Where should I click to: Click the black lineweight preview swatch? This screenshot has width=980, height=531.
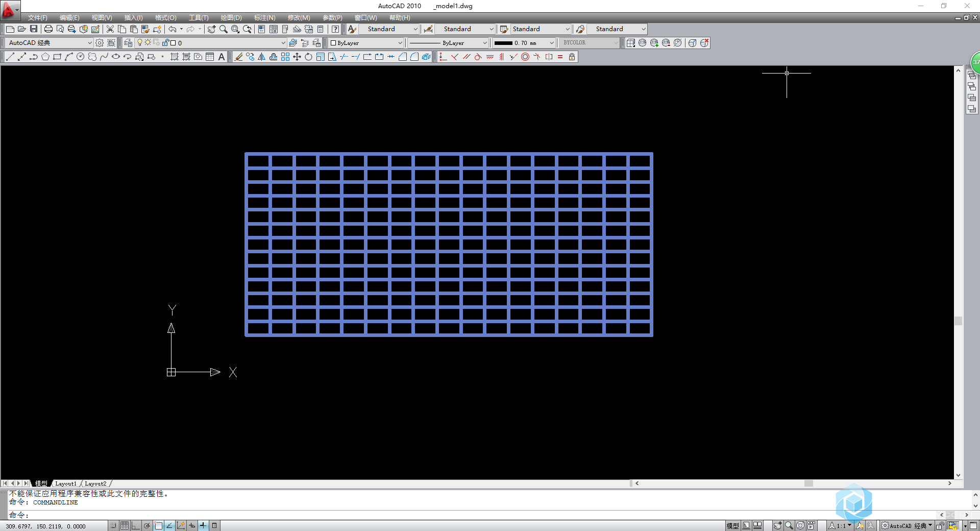(x=503, y=43)
